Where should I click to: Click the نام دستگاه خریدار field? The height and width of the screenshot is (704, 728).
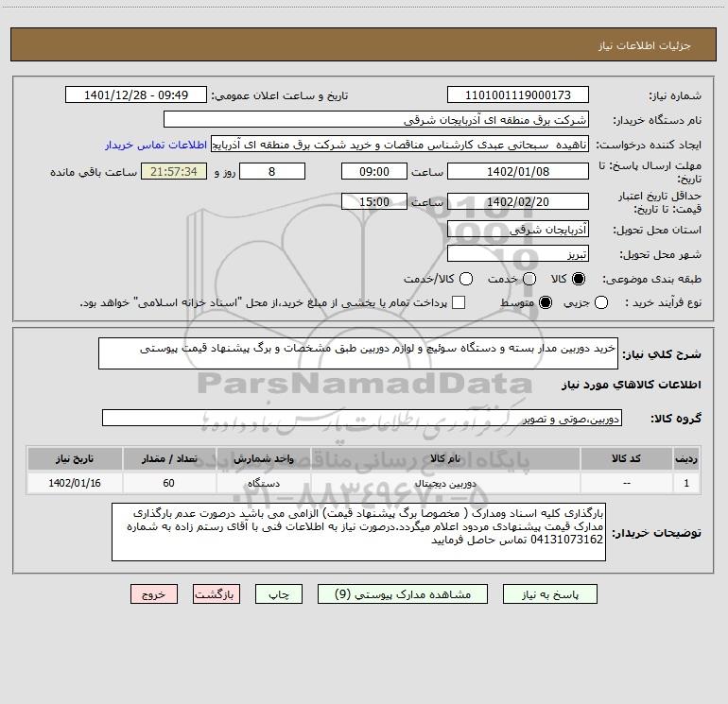point(376,119)
